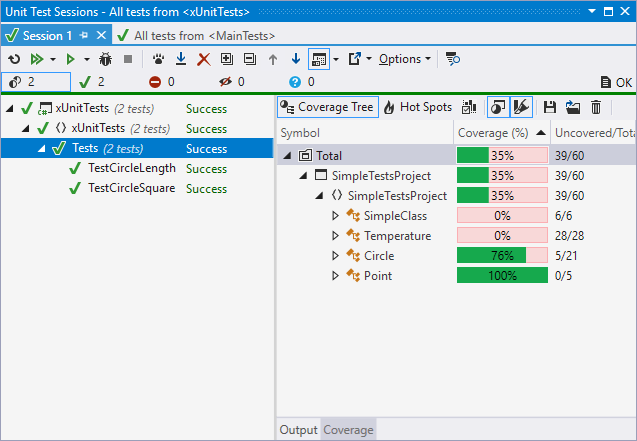Debug unit tests with bug icon
The height and width of the screenshot is (441, 637).
point(105,59)
